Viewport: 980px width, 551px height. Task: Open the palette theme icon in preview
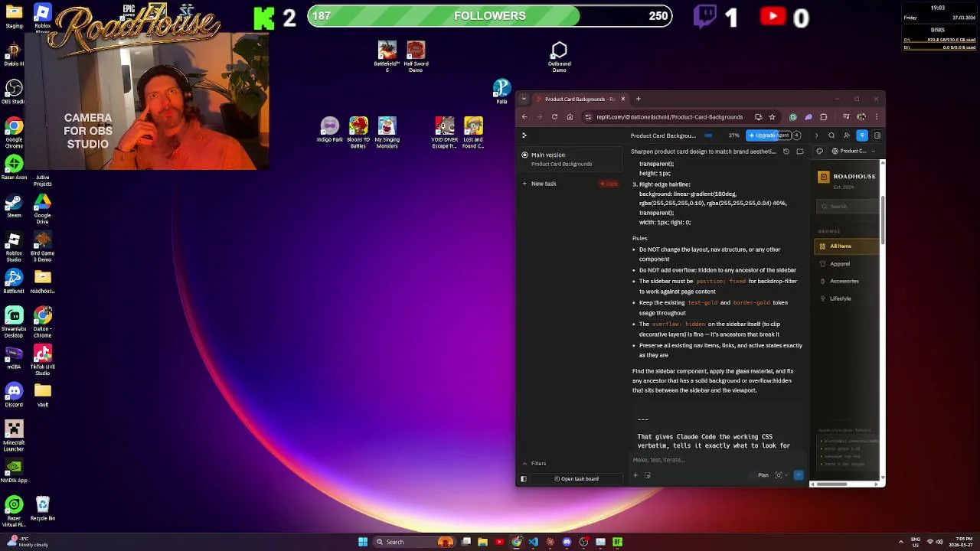tap(819, 152)
